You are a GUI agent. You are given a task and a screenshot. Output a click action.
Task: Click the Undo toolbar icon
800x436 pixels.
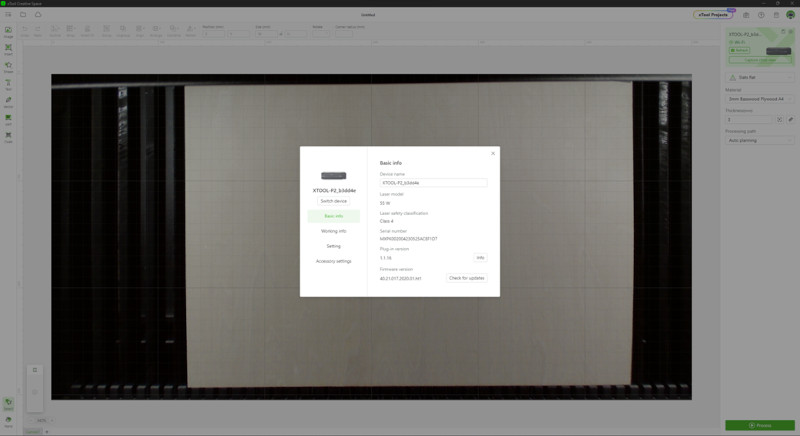click(x=24, y=31)
